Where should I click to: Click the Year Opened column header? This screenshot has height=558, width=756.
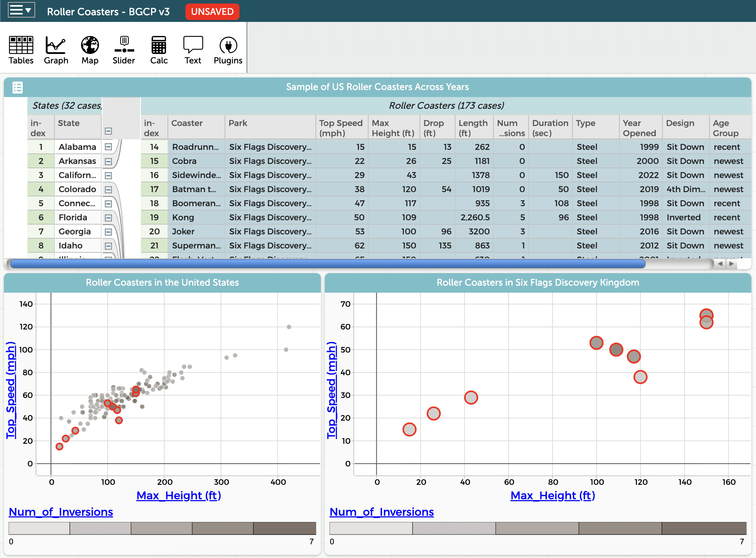tap(639, 128)
